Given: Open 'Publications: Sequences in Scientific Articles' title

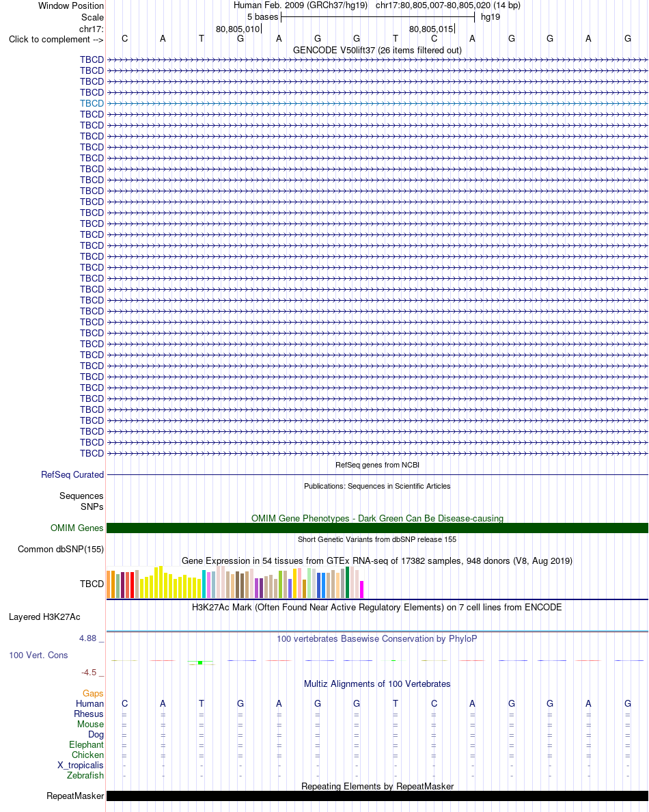Looking at the screenshot, I should click(x=377, y=486).
